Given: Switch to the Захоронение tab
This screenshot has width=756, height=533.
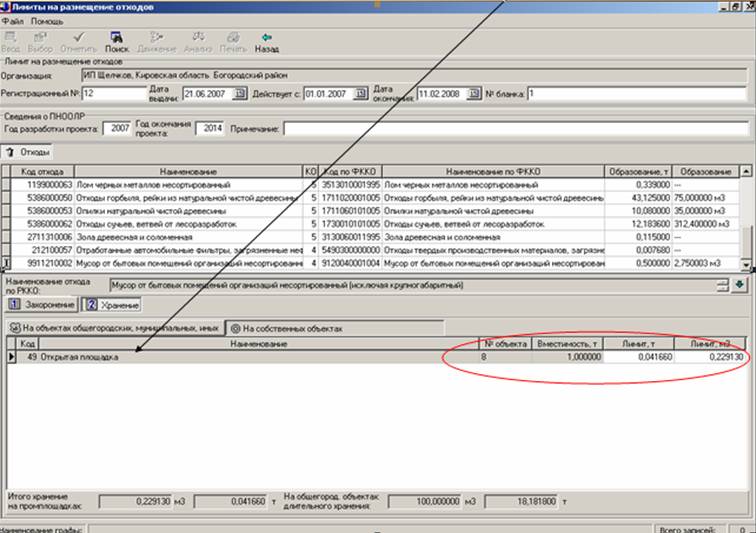Looking at the screenshot, I should [x=44, y=304].
